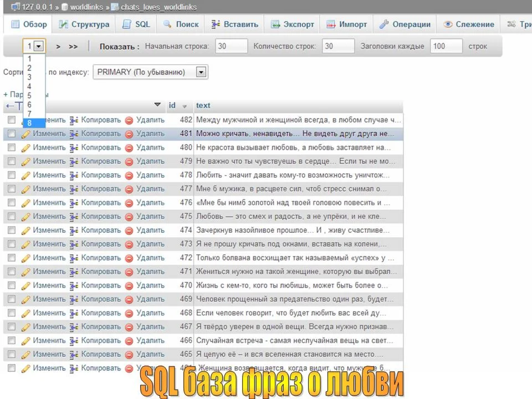The height and width of the screenshot is (399, 532).
Task: Click the pencil edit icon in row 480
Action: point(26,148)
